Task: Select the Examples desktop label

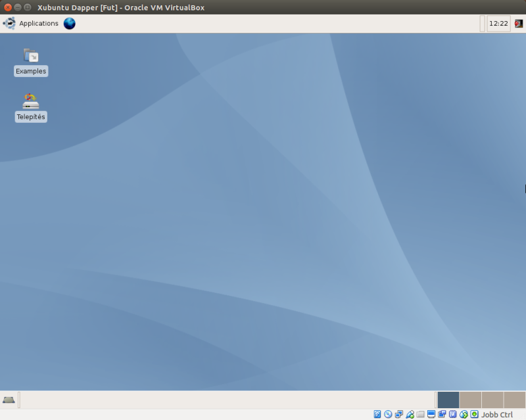Action: pyautogui.click(x=31, y=71)
